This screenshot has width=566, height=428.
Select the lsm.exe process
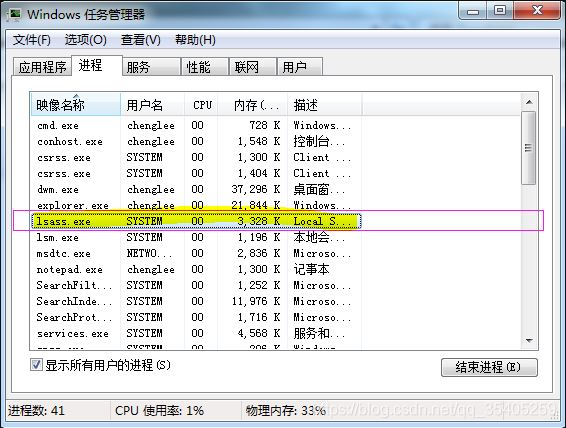[196, 237]
